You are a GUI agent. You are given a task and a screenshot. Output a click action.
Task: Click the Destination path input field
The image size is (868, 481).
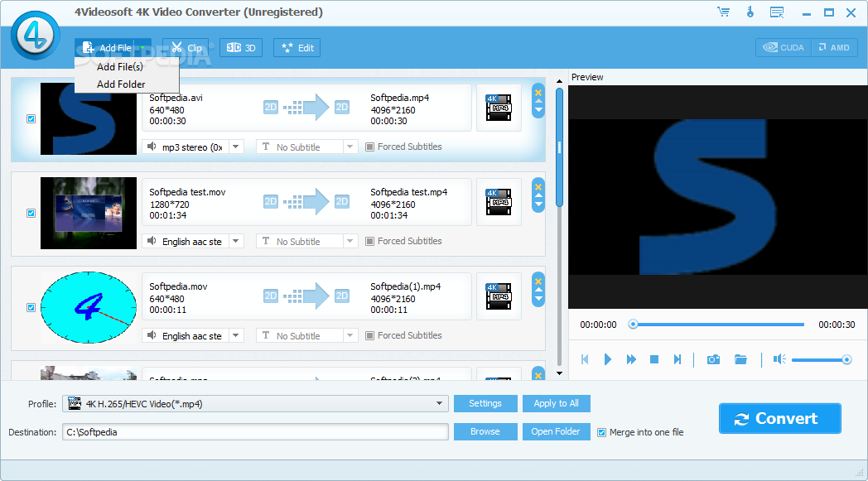(255, 431)
